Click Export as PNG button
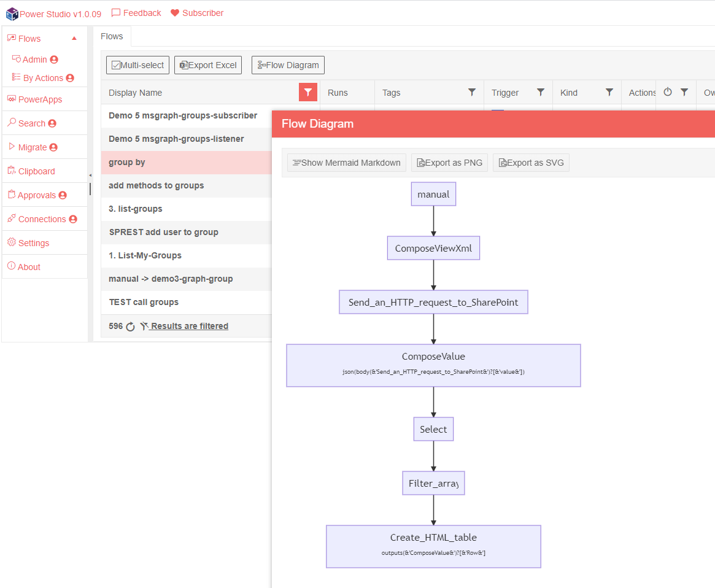This screenshot has width=715, height=588. 449,163
